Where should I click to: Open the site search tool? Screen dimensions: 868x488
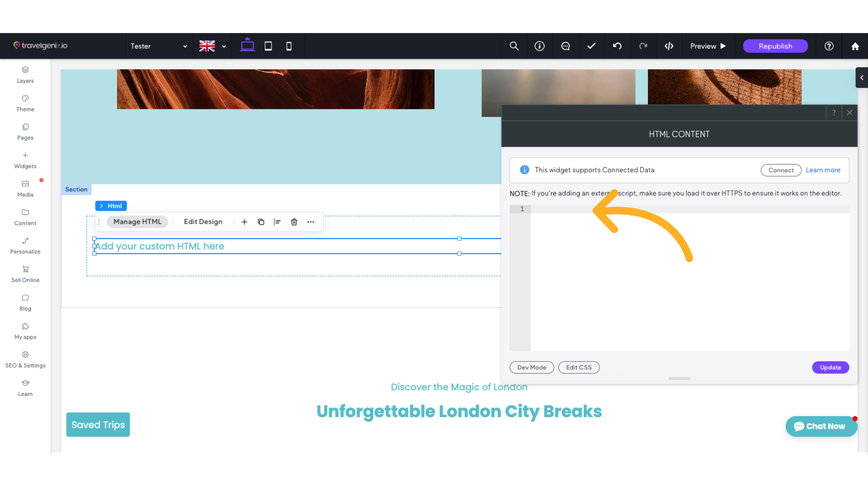[x=514, y=46]
